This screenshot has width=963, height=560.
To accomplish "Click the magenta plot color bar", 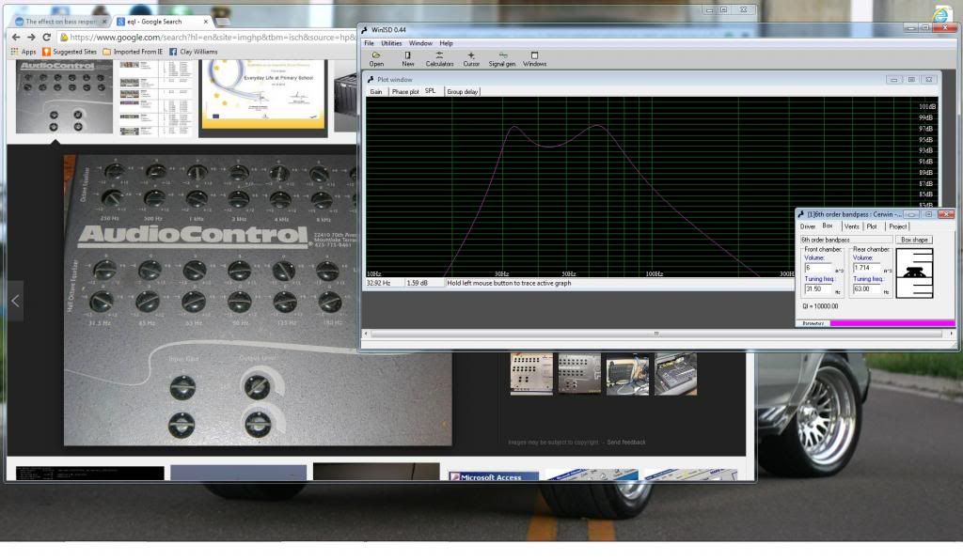I will [892, 323].
